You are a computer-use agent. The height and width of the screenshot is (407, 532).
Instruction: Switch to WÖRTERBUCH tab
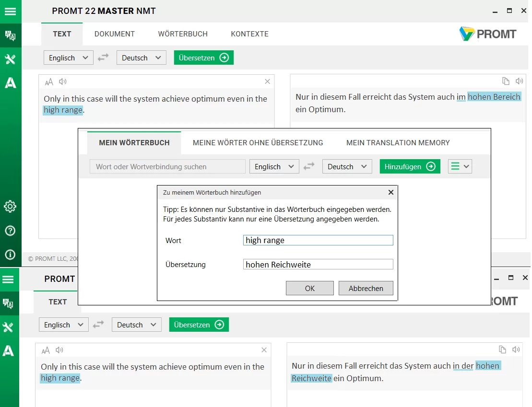coord(183,34)
